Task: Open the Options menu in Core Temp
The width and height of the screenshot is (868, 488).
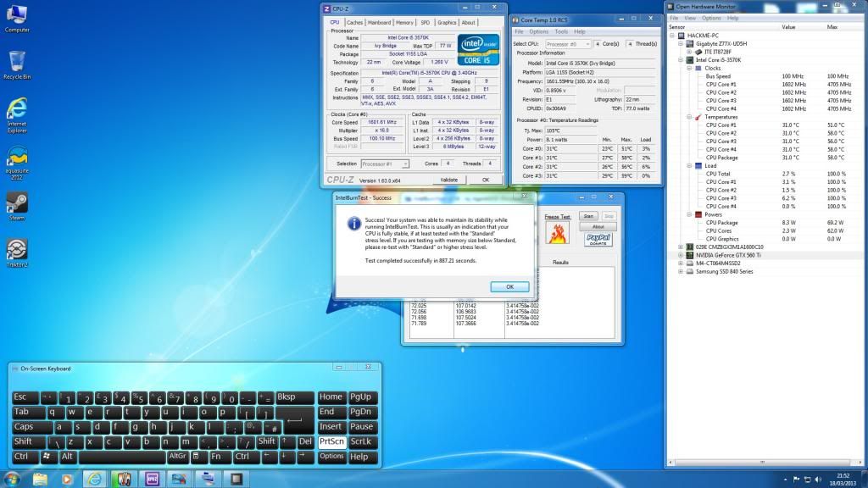Action: click(x=538, y=32)
